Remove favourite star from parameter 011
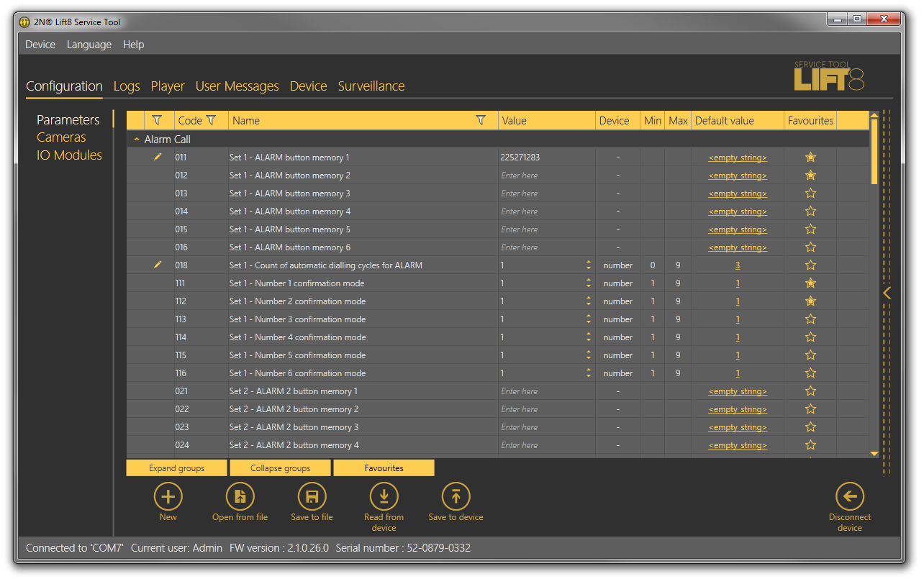Screen dimensions: 924x579 tap(810, 158)
